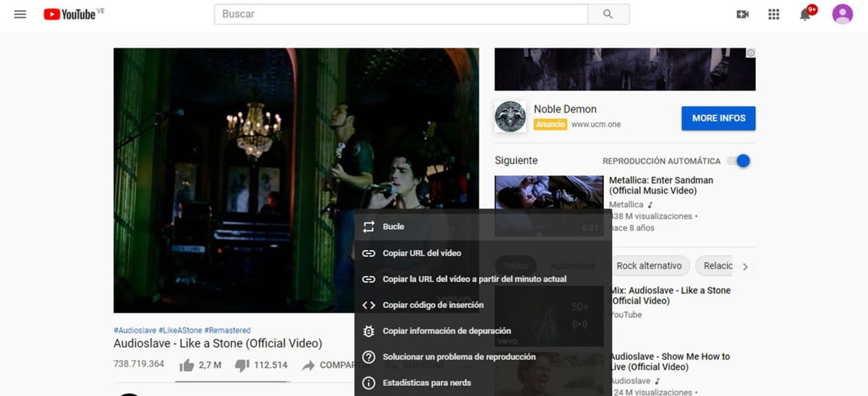Viewport: 868px width, 396px height.
Task: Open the account avatar menu
Action: point(843,14)
